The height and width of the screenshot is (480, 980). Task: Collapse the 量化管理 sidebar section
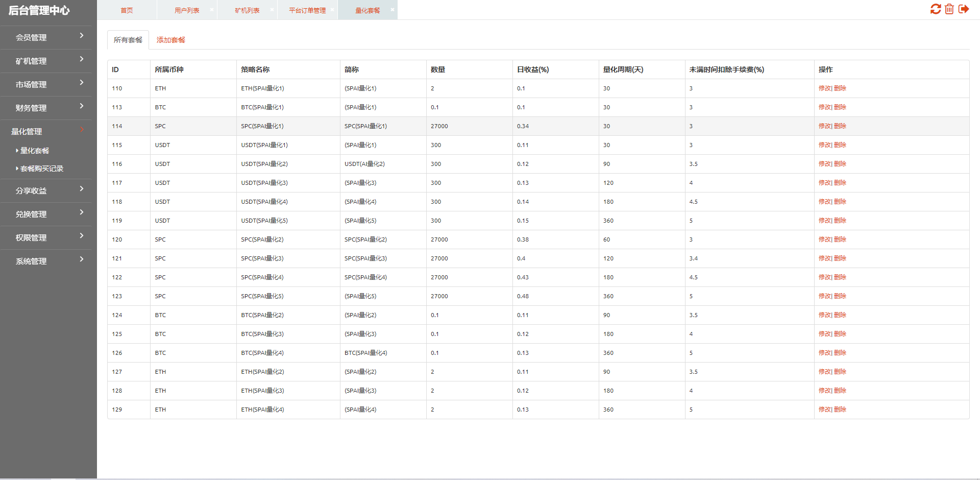click(46, 131)
